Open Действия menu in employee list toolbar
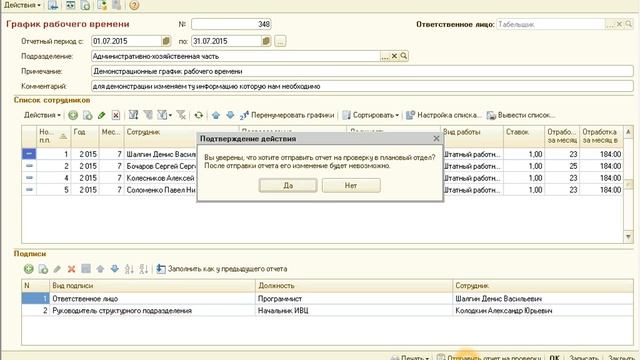The image size is (640, 360). (42, 116)
